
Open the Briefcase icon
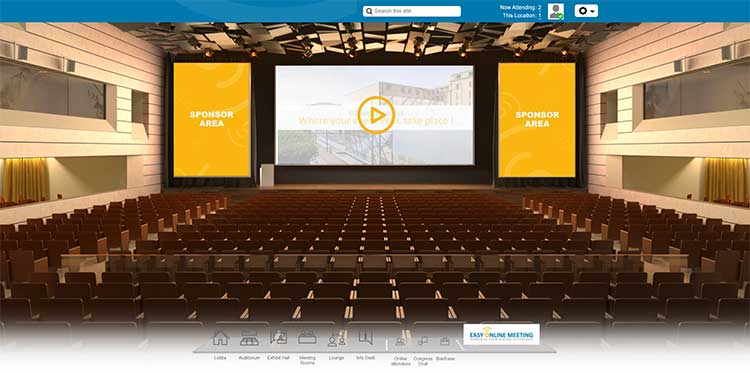click(445, 341)
